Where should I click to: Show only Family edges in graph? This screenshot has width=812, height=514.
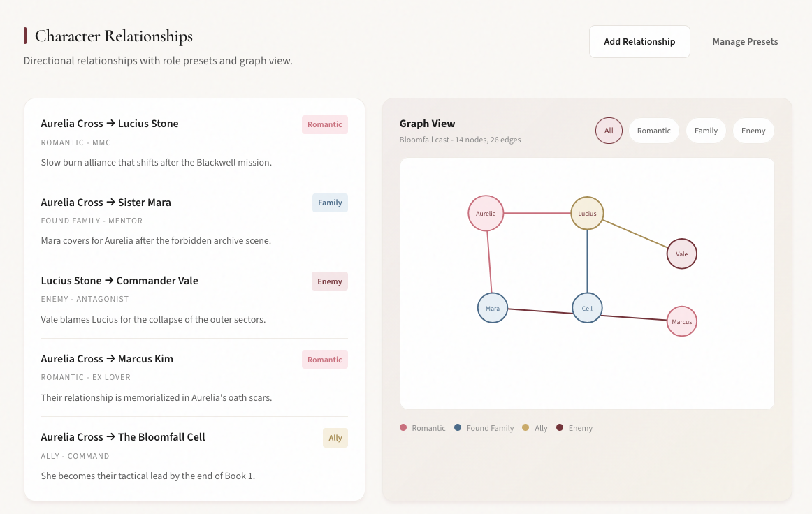pyautogui.click(x=706, y=131)
